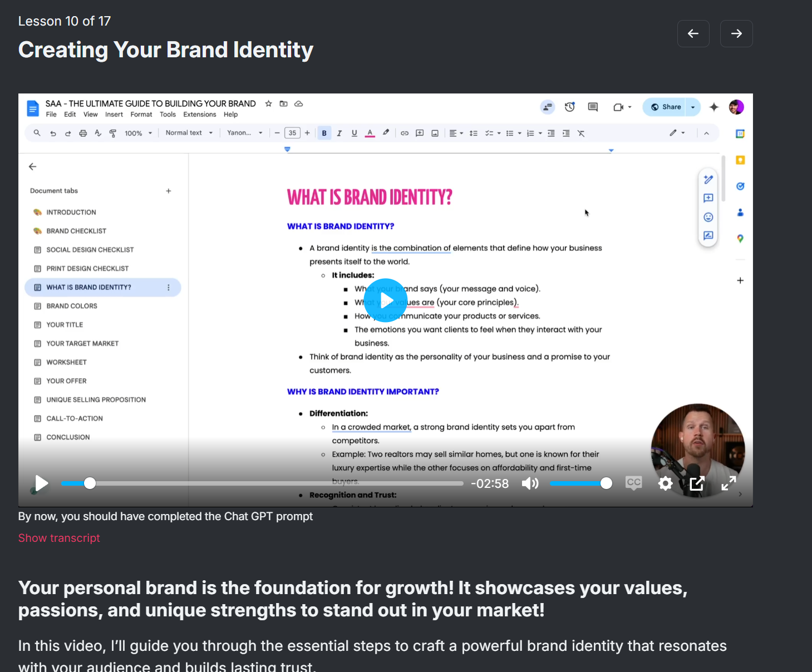Click the line spacing icon
812x672 pixels.
[x=473, y=133]
